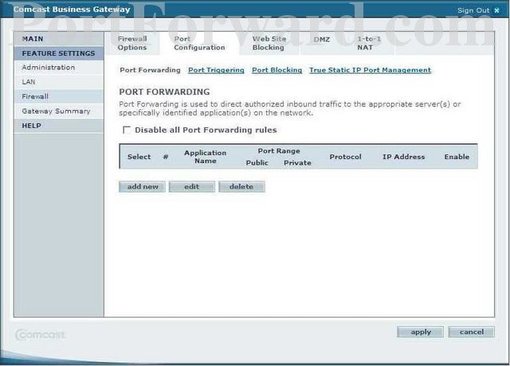Viewport: 510px width, 366px height.
Task: Click the add new button
Action: 142,187
